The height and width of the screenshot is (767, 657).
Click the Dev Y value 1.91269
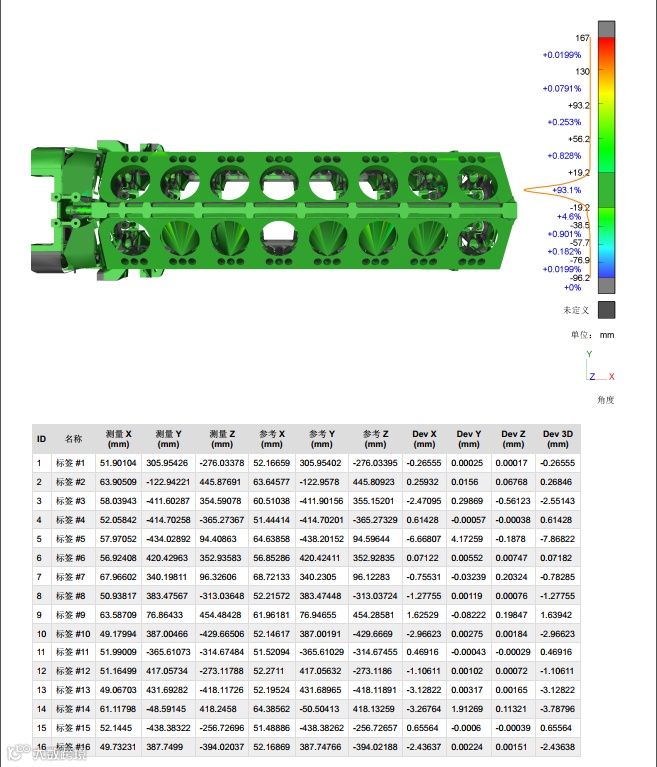[x=467, y=709]
